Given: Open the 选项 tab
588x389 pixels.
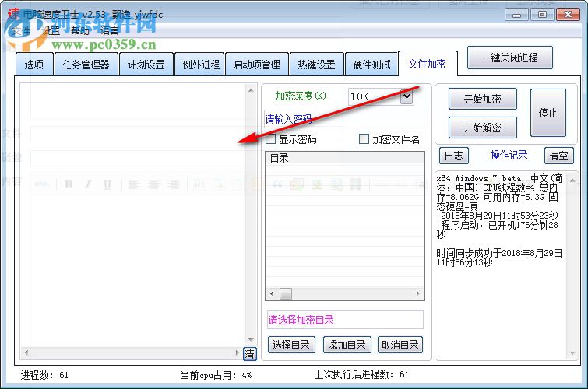Looking at the screenshot, I should pyautogui.click(x=34, y=65).
